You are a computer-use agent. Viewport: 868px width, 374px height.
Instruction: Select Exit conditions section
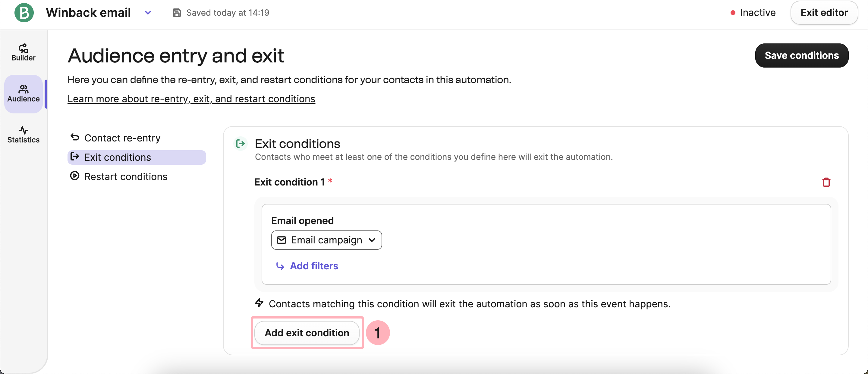(137, 157)
